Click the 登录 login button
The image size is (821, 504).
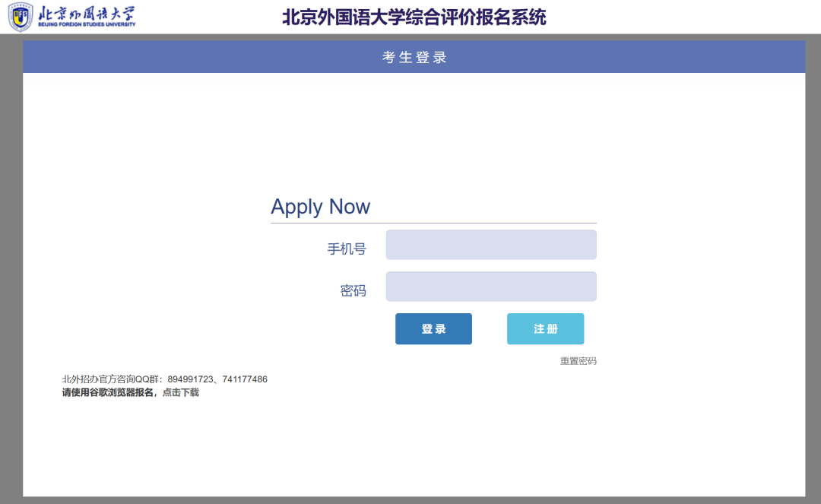(x=433, y=328)
